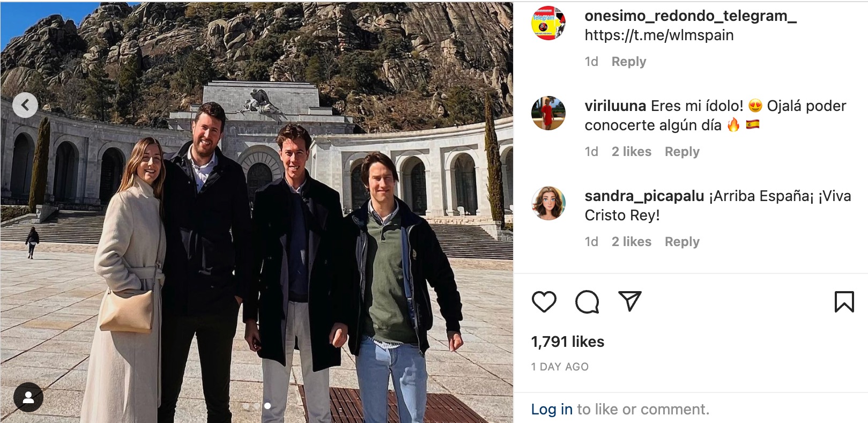This screenshot has width=868, height=423.
Task: Share the post with the paper plane icon
Action: pyautogui.click(x=630, y=301)
